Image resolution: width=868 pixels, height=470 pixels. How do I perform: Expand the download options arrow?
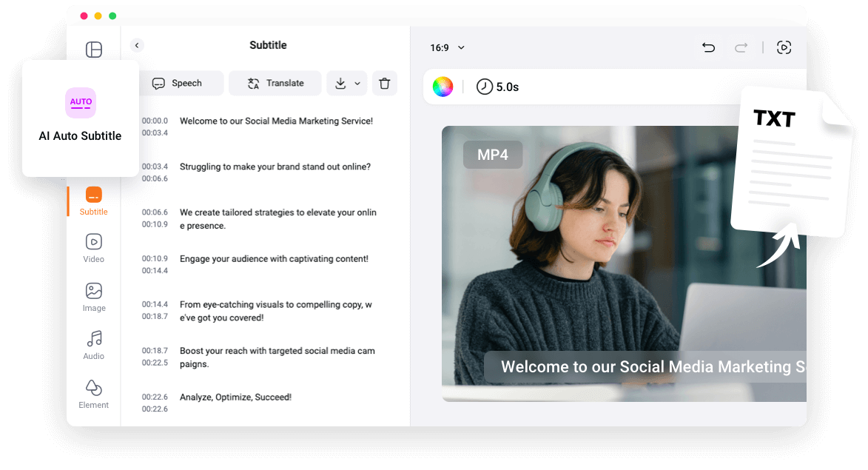(x=357, y=84)
